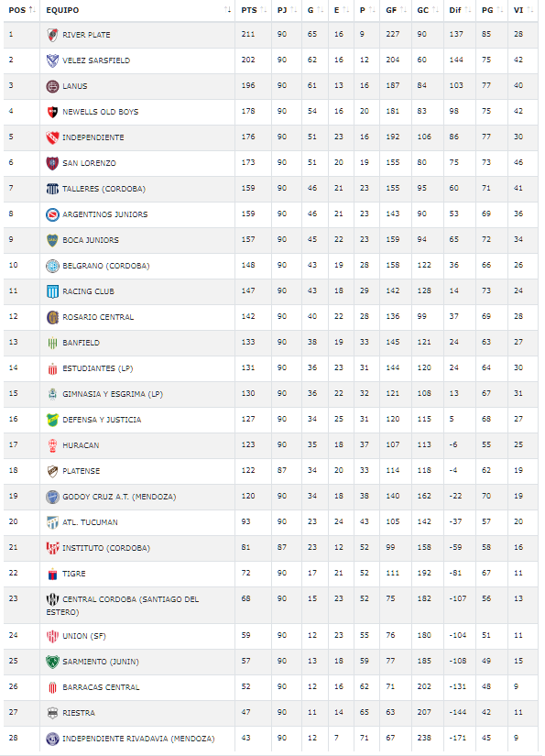Click the Boca Juniors crest icon
This screenshot has width=545, height=756.
pos(52,240)
